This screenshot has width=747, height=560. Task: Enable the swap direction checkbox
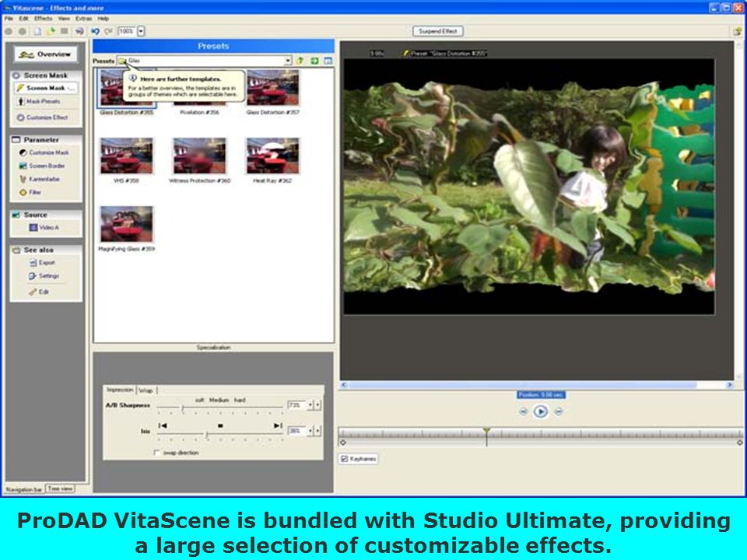click(x=156, y=453)
